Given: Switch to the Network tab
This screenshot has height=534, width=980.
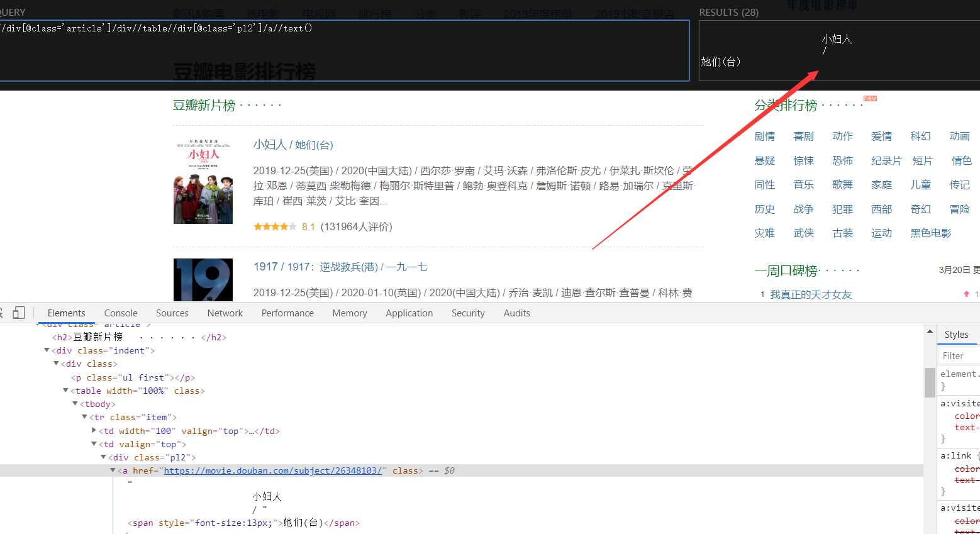Looking at the screenshot, I should [225, 313].
